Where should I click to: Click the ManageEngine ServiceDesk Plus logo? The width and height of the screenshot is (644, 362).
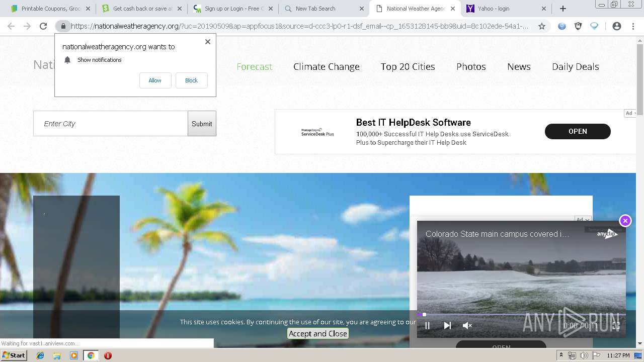click(x=317, y=132)
